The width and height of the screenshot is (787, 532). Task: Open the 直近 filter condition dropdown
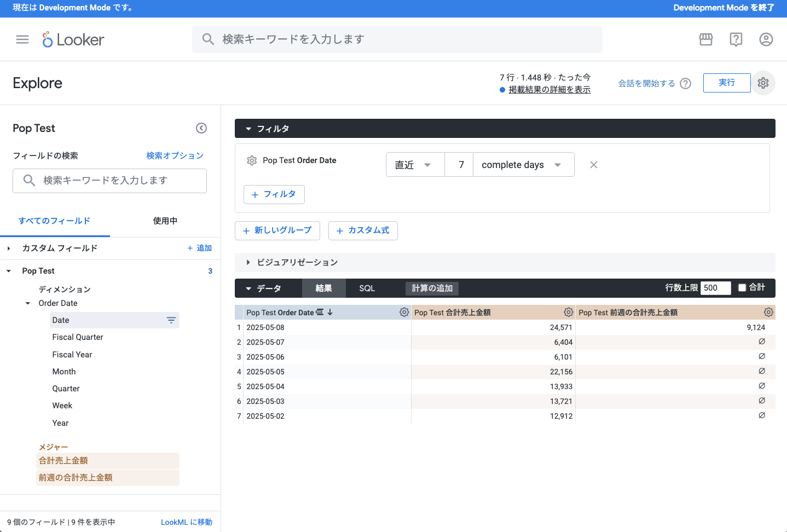pyautogui.click(x=415, y=165)
